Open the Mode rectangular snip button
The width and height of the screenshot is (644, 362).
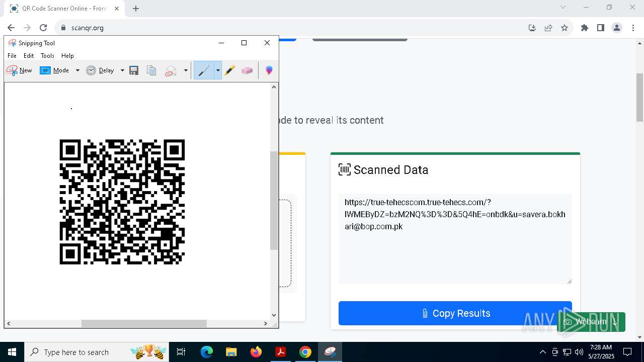[54, 70]
